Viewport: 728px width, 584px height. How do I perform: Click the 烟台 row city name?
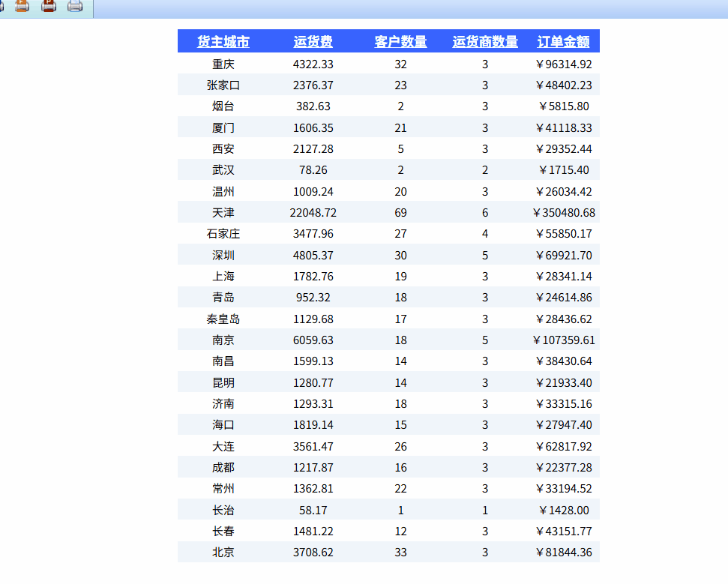tap(223, 106)
